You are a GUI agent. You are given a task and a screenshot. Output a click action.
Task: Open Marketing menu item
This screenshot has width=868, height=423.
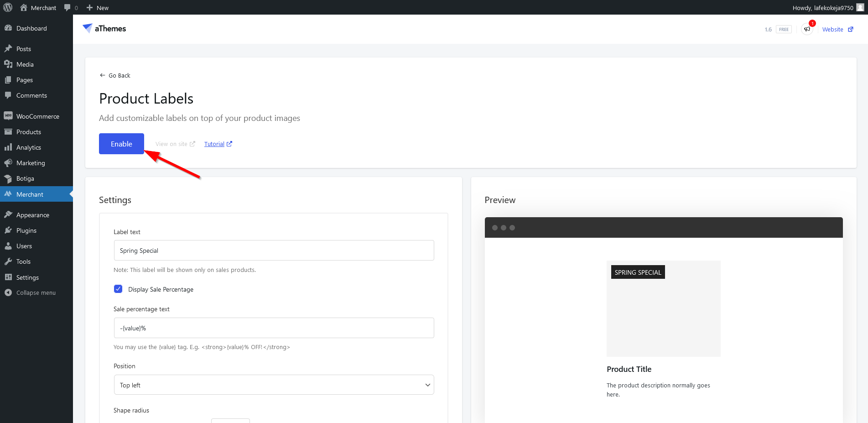[x=36, y=163]
